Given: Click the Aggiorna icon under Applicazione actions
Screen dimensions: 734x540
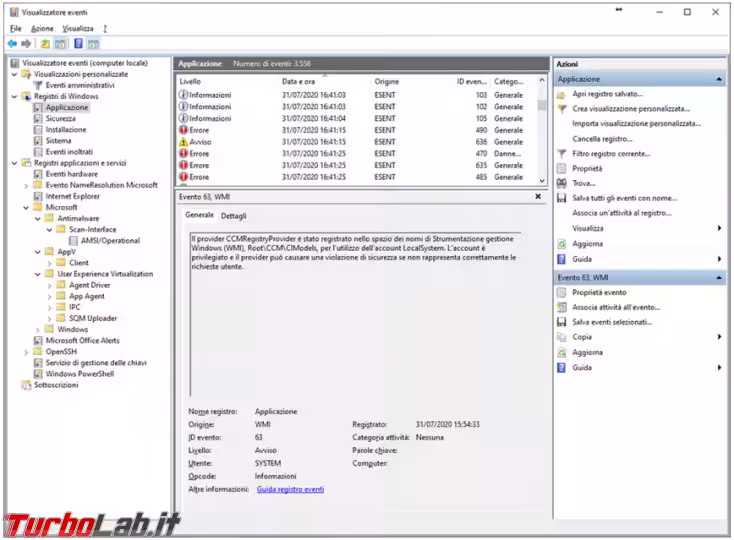Looking at the screenshot, I should pos(562,244).
